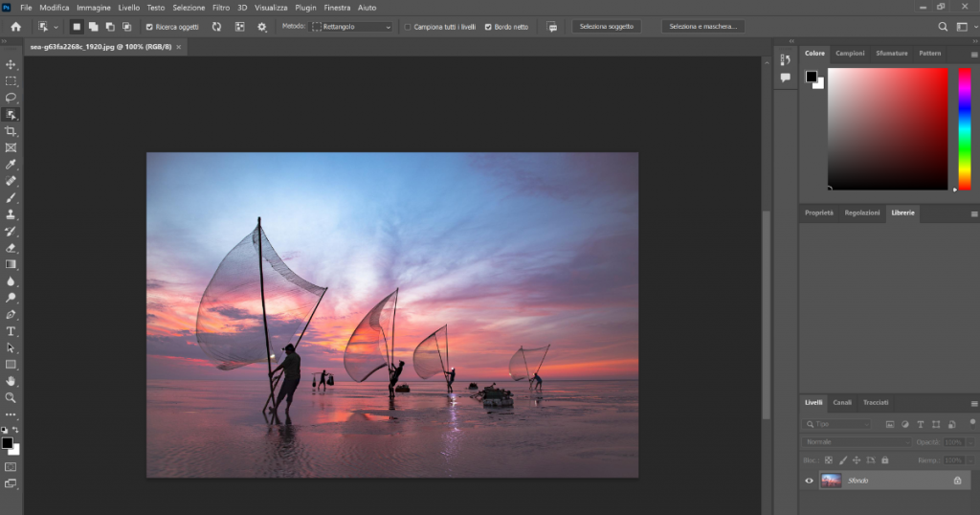The width and height of the screenshot is (980, 515).
Task: Open the Metodo Rettangolo dropdown
Action: pyautogui.click(x=351, y=27)
